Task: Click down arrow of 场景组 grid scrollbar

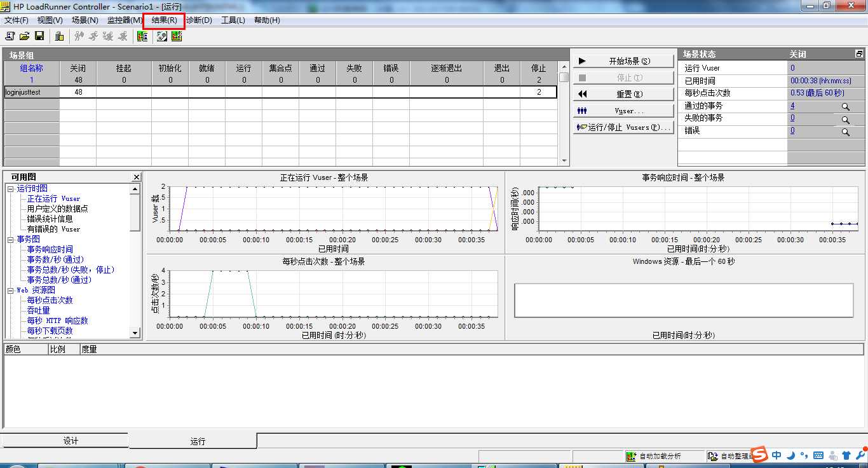Action: coord(563,162)
